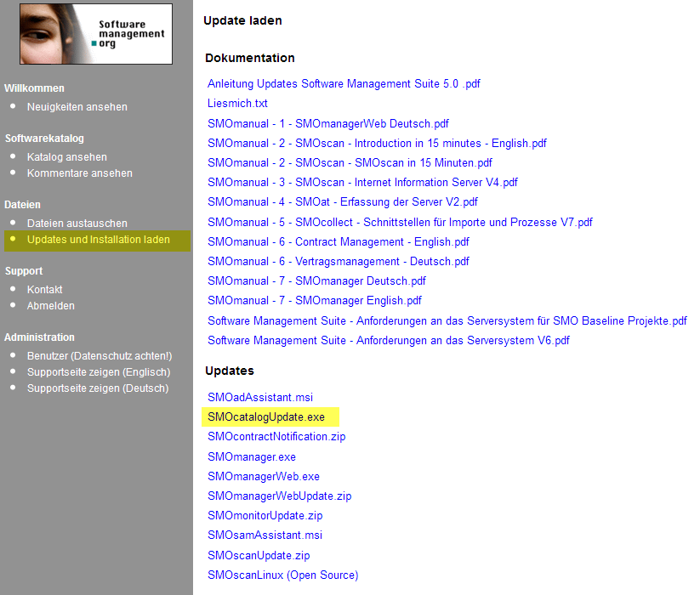Open the Kontakt support page
The width and height of the screenshot is (700, 595).
(44, 290)
